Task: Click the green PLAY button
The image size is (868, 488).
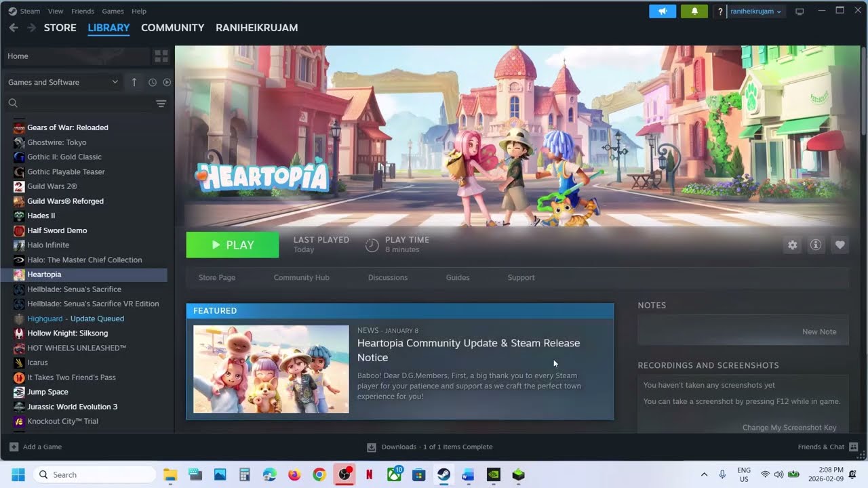Action: click(233, 245)
